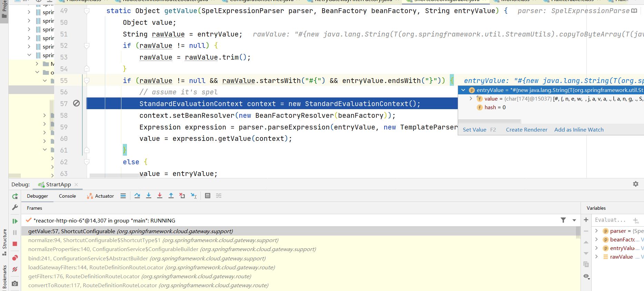This screenshot has height=291, width=644.
Task: Pause program execution in debug sidebar
Action: pyautogui.click(x=15, y=232)
